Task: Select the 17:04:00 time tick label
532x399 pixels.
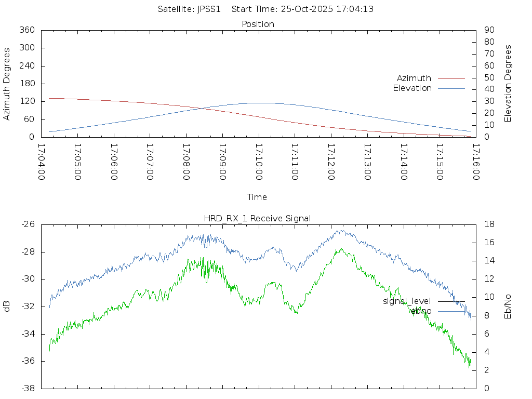Action: click(42, 162)
